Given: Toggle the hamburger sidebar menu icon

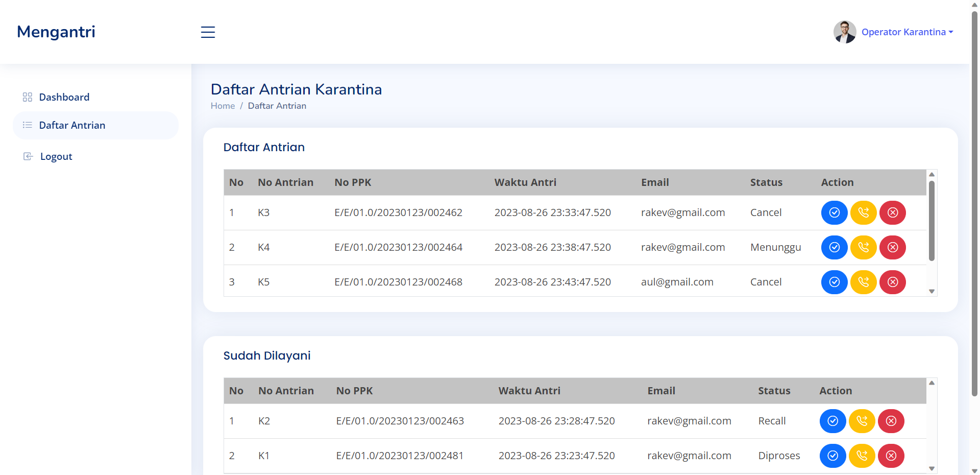Looking at the screenshot, I should click(208, 32).
